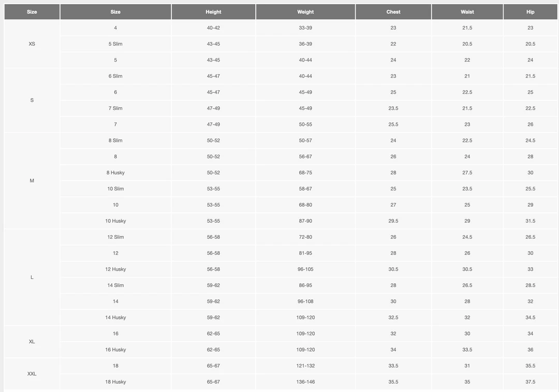This screenshot has width=559, height=392.
Task: Click the Hip column header
Action: [x=530, y=12]
